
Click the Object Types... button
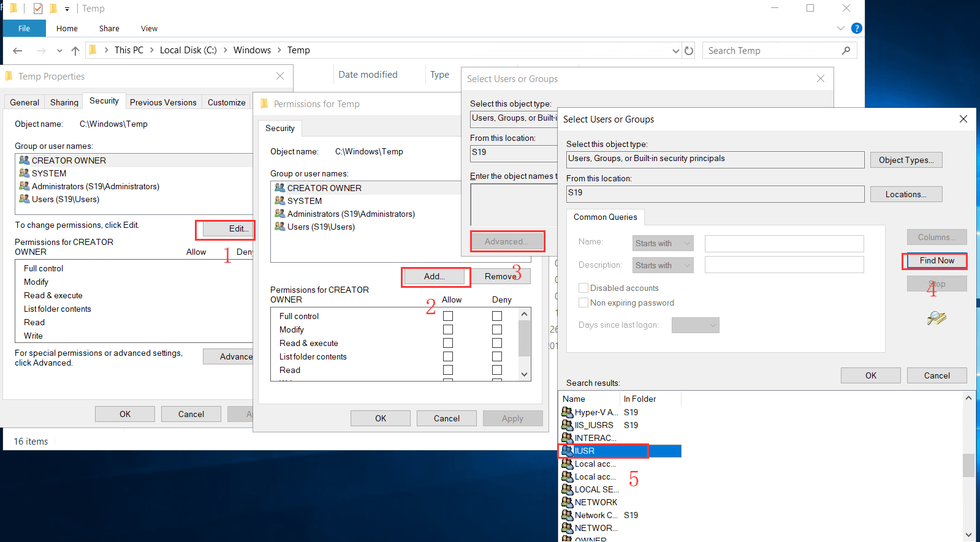tap(906, 160)
